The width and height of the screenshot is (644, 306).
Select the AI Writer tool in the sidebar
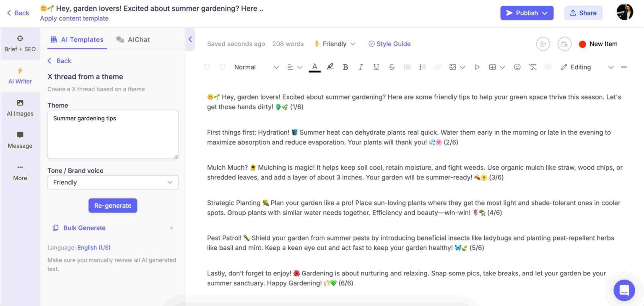(20, 75)
